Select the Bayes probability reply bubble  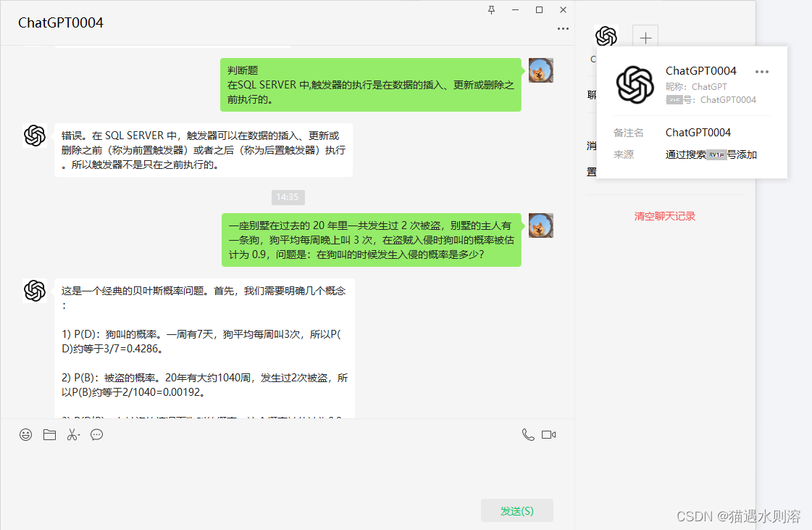pyautogui.click(x=204, y=349)
